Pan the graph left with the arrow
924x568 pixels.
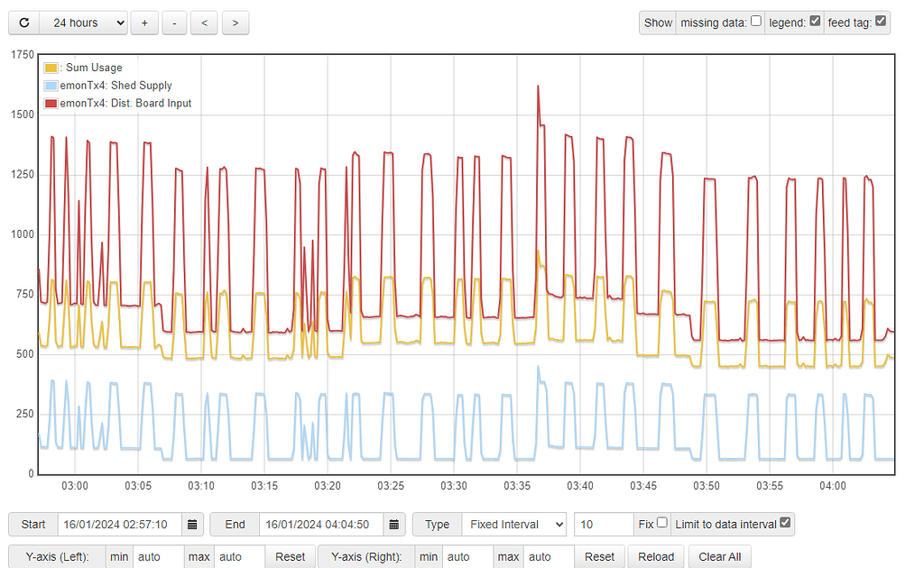[204, 23]
